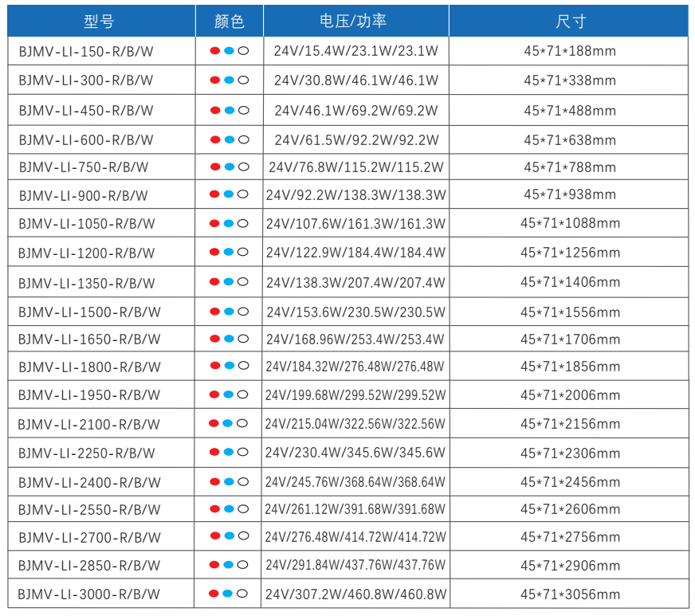Click power cell 24V/61.5W/92.2W/92.2W
This screenshot has height=616, width=695.
[356, 140]
